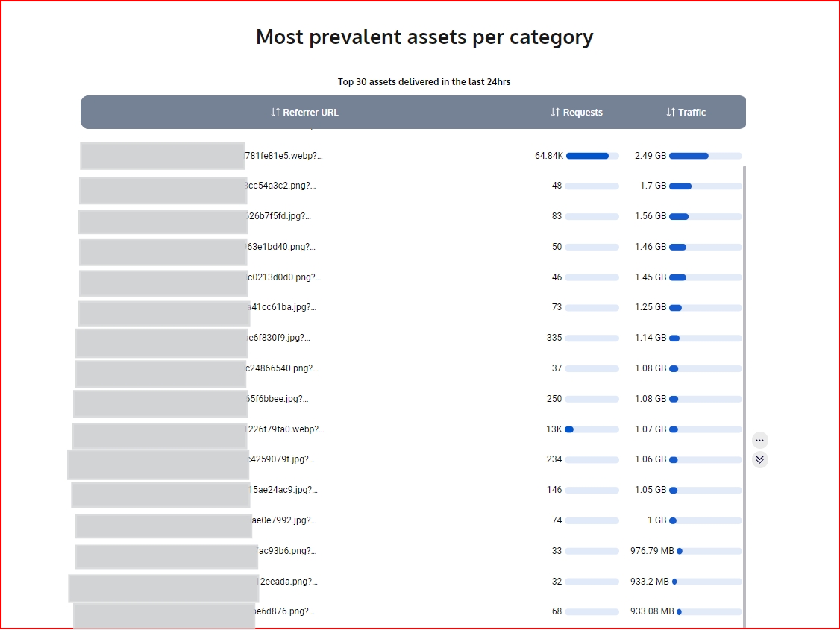Click the table's vertical scrollbar
The width and height of the screenshot is (840, 630).
745,373
